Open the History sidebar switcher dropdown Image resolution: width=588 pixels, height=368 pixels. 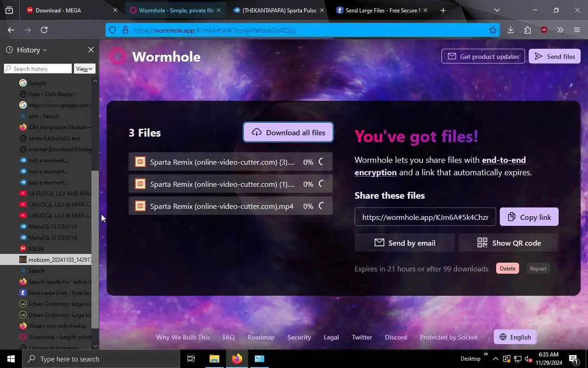pos(26,50)
